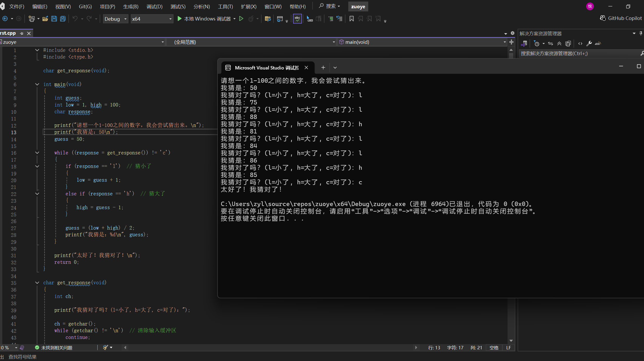Open the Debug configuration dropdown
The image size is (644, 361).
pyautogui.click(x=115, y=19)
